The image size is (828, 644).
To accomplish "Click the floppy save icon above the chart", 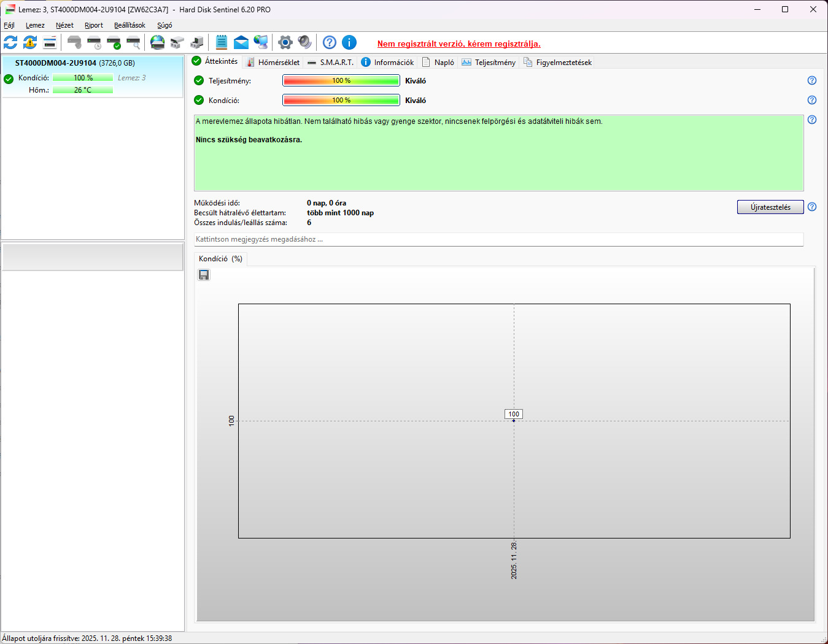I will coord(204,275).
